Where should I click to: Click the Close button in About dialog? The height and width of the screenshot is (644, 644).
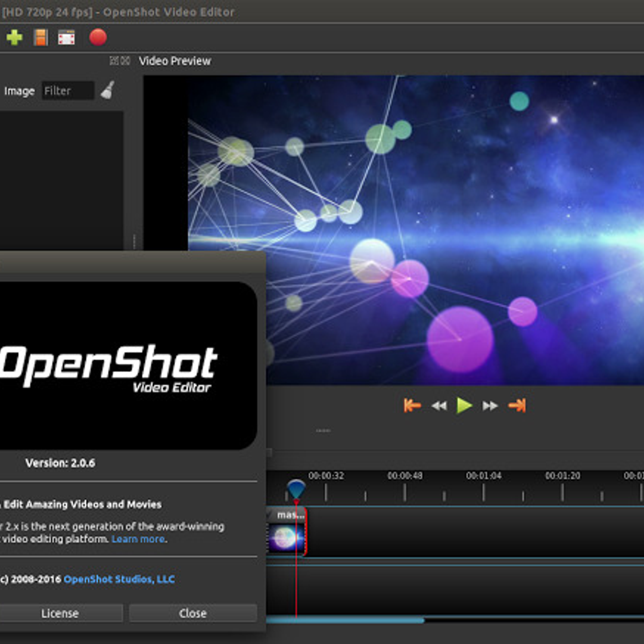pyautogui.click(x=193, y=613)
